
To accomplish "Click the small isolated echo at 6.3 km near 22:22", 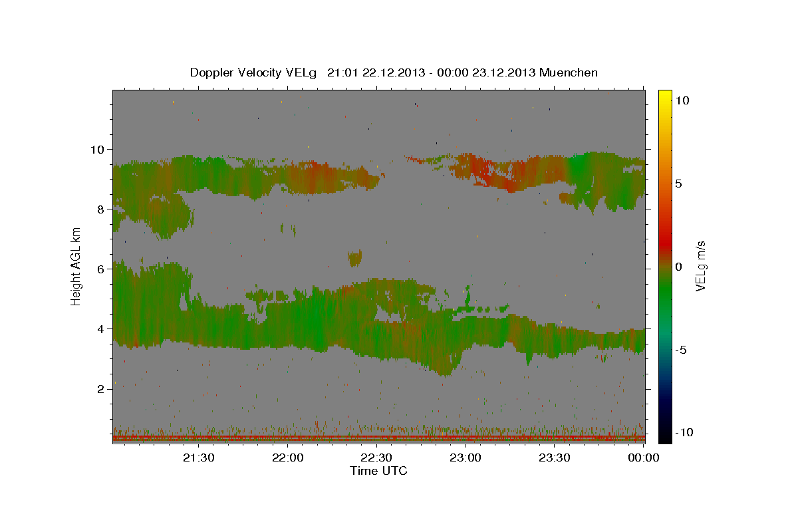I will point(355,258).
